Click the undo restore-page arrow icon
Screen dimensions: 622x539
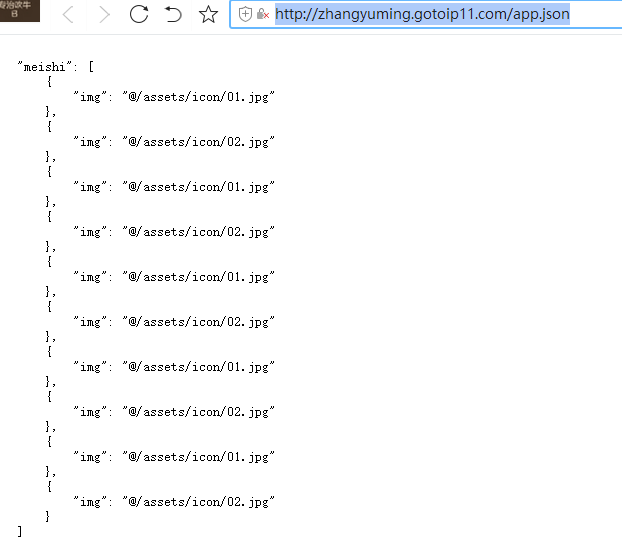point(173,14)
